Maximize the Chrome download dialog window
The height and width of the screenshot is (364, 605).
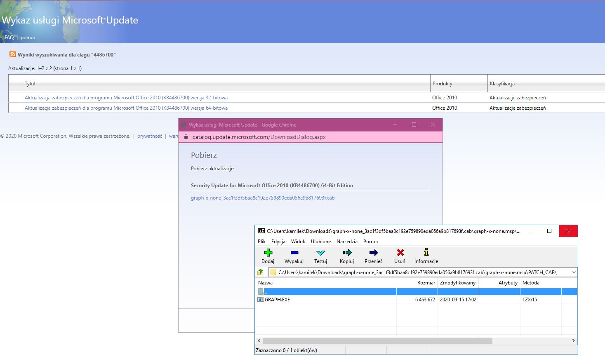point(414,125)
